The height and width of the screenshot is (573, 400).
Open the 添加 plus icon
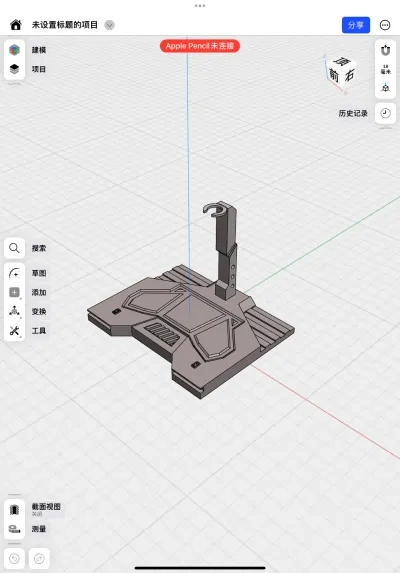(x=14, y=292)
